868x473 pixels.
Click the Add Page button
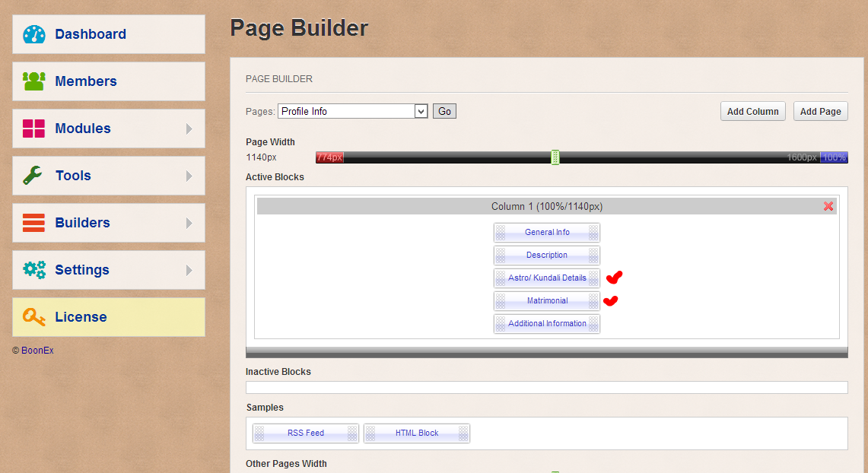coord(820,111)
